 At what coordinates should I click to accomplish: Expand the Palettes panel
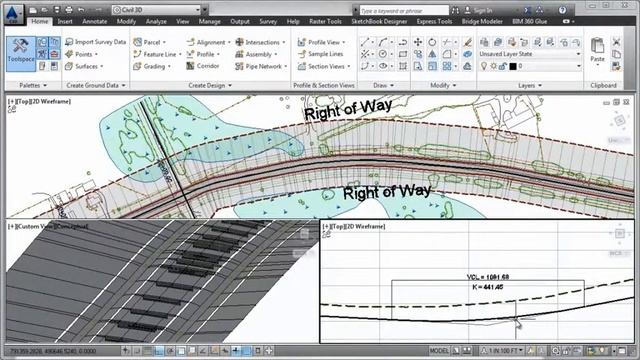(x=33, y=85)
